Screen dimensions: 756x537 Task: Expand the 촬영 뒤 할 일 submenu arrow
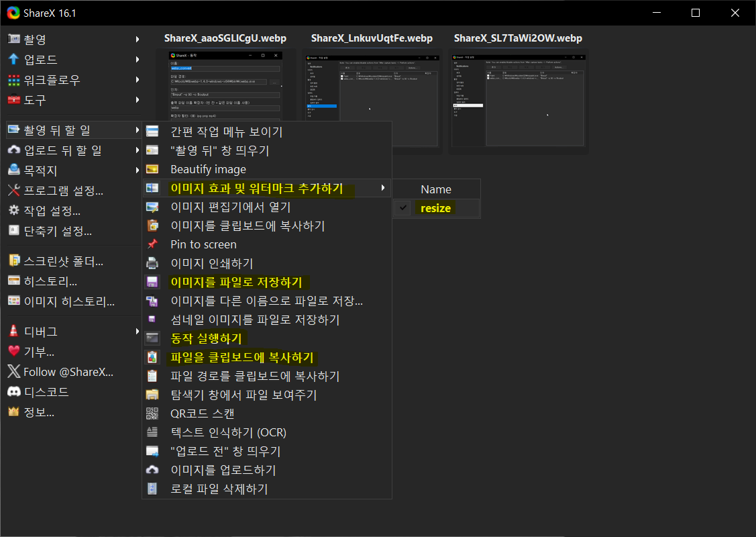(138, 130)
